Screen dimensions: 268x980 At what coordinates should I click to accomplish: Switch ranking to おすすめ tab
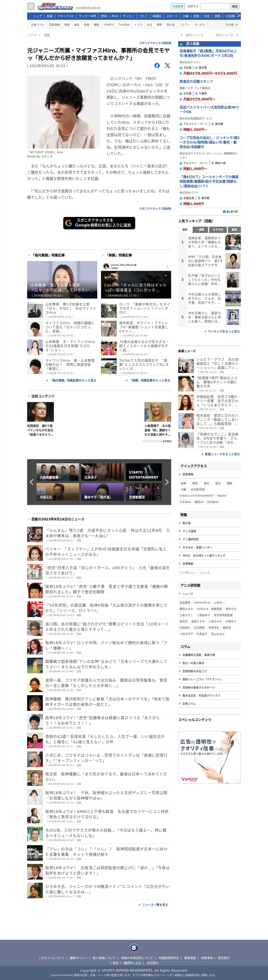(218, 229)
